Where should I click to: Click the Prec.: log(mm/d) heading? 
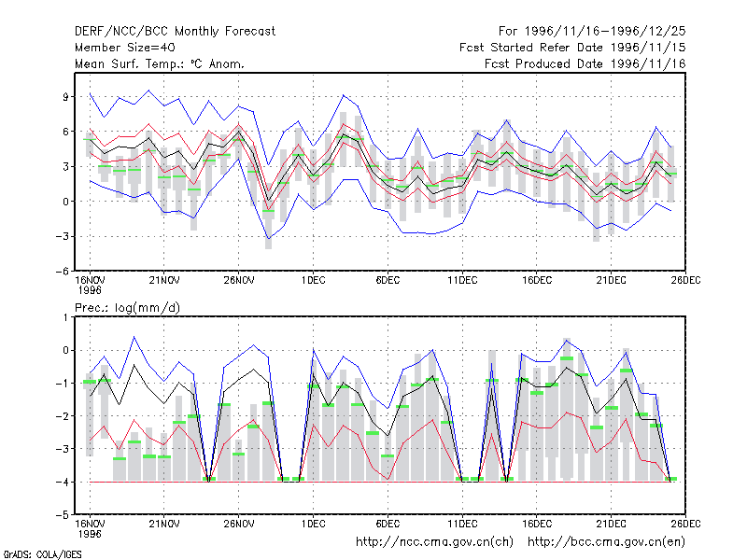tap(127, 308)
